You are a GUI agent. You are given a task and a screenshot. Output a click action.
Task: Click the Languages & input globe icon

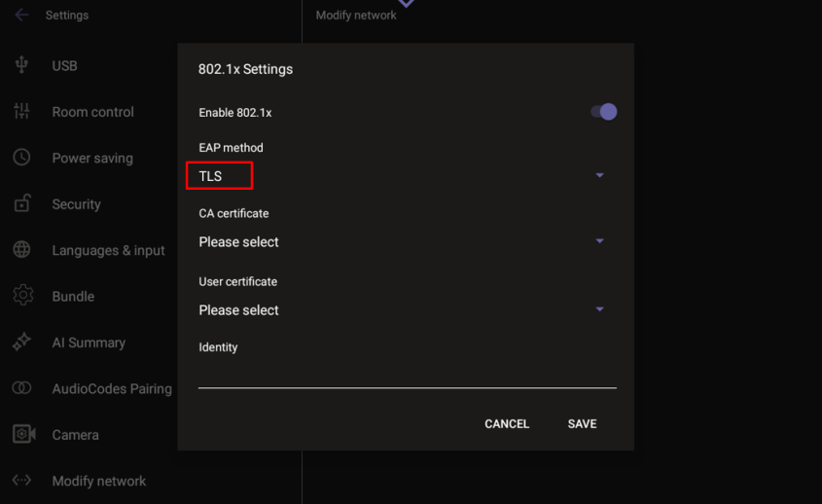point(21,250)
